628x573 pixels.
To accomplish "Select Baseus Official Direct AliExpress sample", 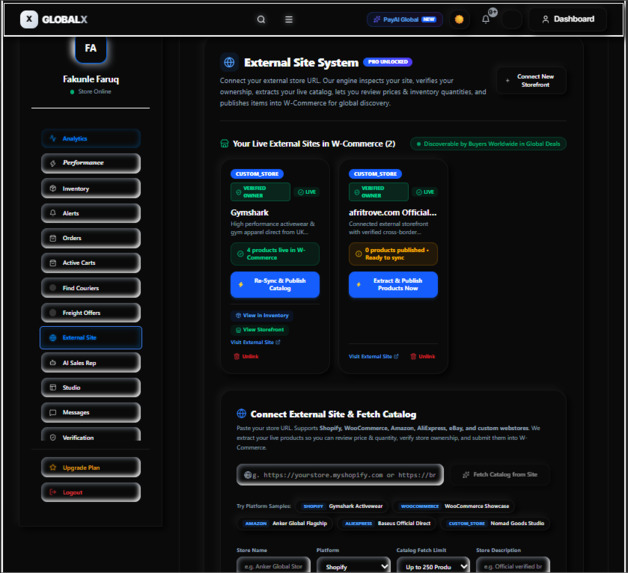I will [387, 523].
